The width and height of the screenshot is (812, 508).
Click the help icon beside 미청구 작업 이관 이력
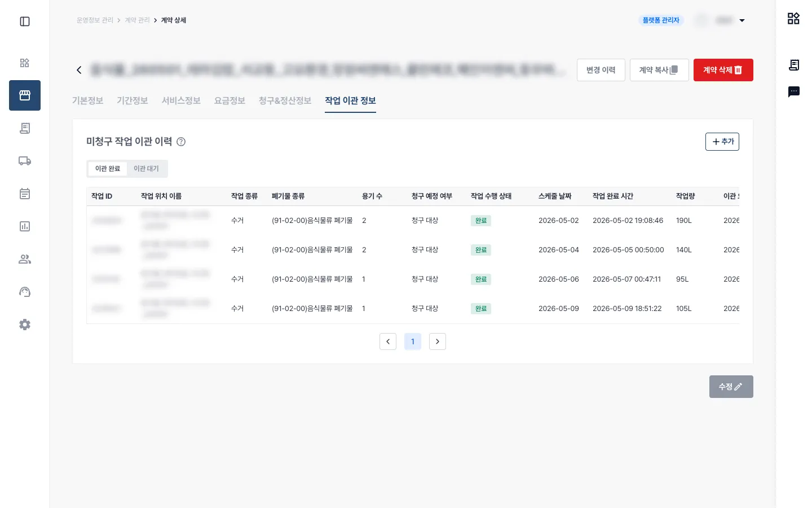click(x=181, y=142)
